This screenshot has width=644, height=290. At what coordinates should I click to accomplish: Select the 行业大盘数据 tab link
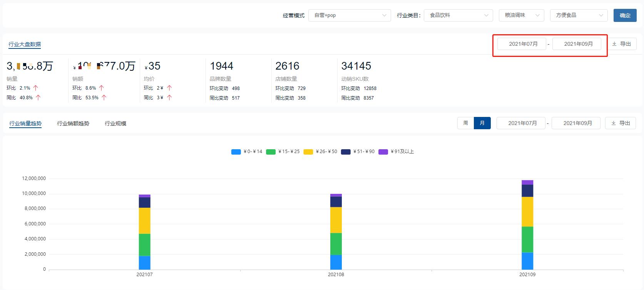25,44
